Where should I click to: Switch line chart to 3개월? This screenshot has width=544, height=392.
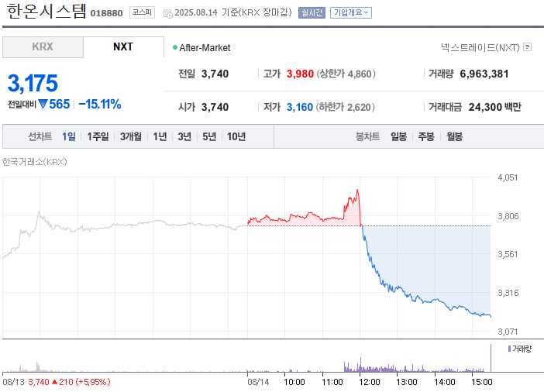[x=131, y=136]
